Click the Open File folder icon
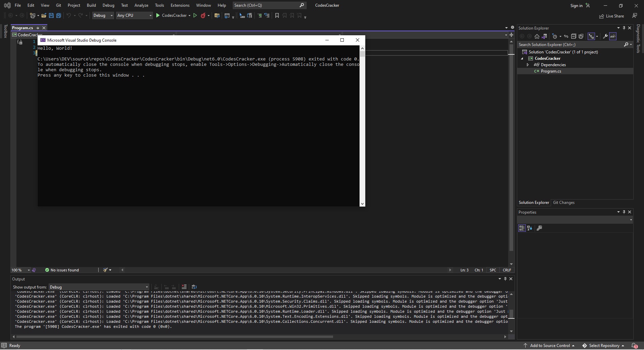The width and height of the screenshot is (644, 350). [x=44, y=15]
